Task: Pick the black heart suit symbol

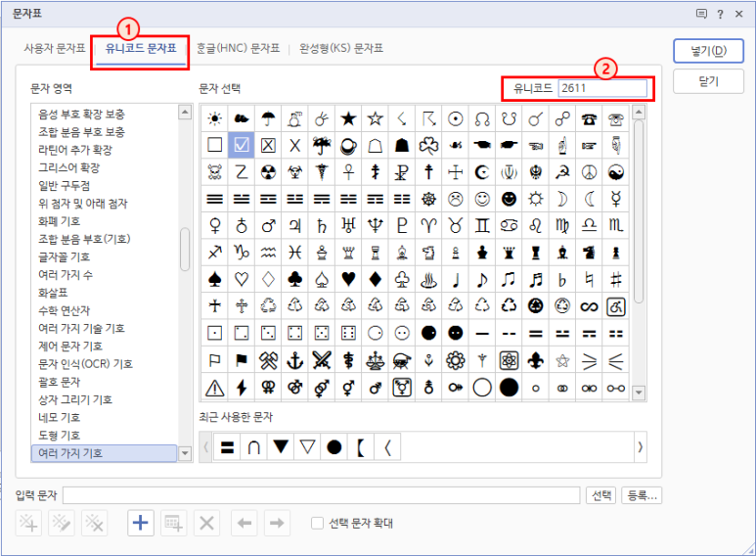Action: pyautogui.click(x=348, y=279)
